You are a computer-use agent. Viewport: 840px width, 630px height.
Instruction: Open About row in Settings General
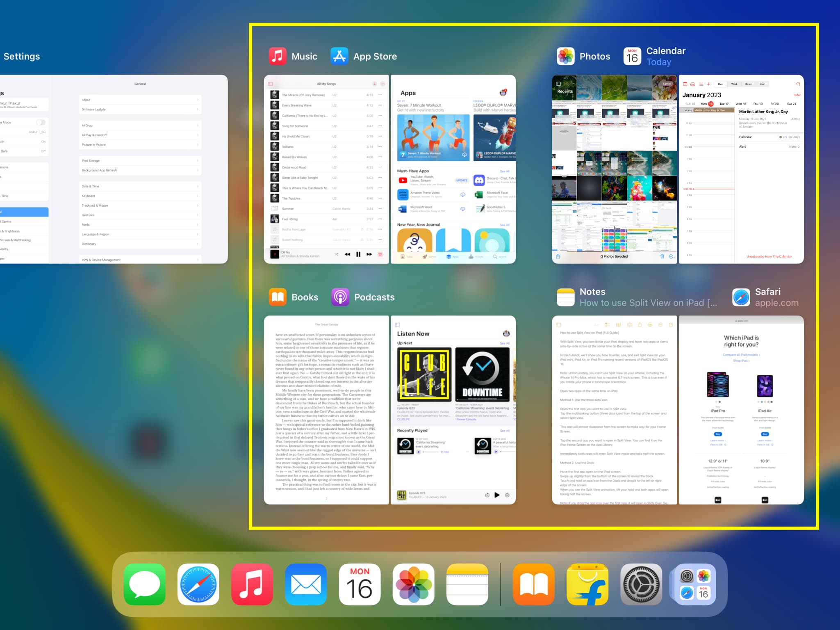coord(140,100)
